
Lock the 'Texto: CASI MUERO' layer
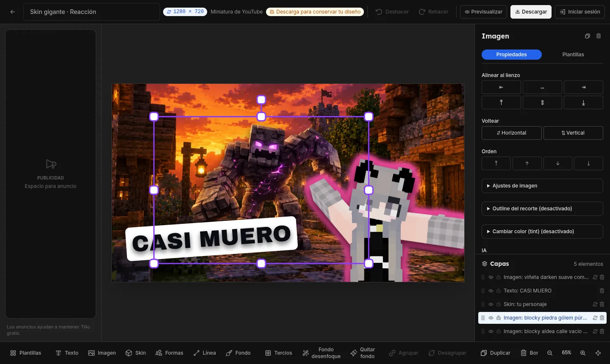[499, 291]
